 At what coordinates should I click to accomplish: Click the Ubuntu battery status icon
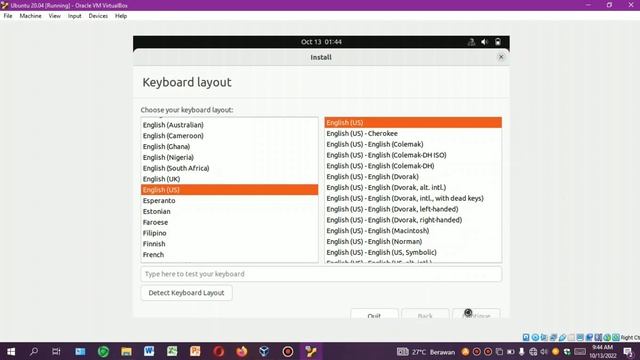(498, 42)
